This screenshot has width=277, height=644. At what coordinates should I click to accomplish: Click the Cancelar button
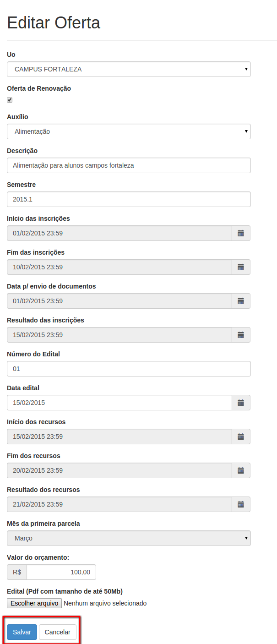point(58,632)
